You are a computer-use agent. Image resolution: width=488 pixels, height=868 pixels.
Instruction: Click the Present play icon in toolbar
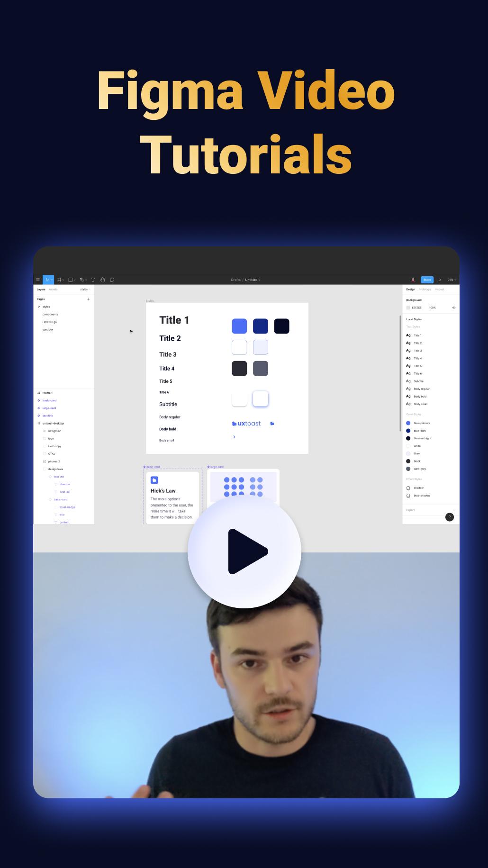(440, 280)
